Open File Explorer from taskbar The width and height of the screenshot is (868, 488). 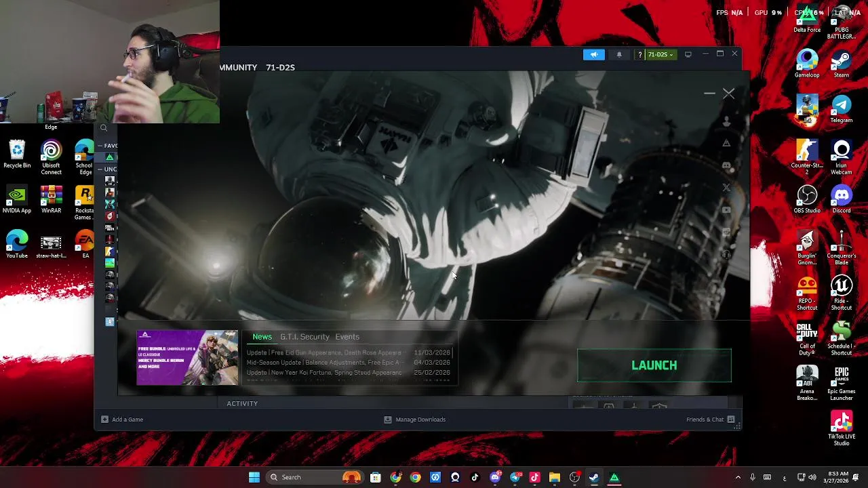[554, 477]
